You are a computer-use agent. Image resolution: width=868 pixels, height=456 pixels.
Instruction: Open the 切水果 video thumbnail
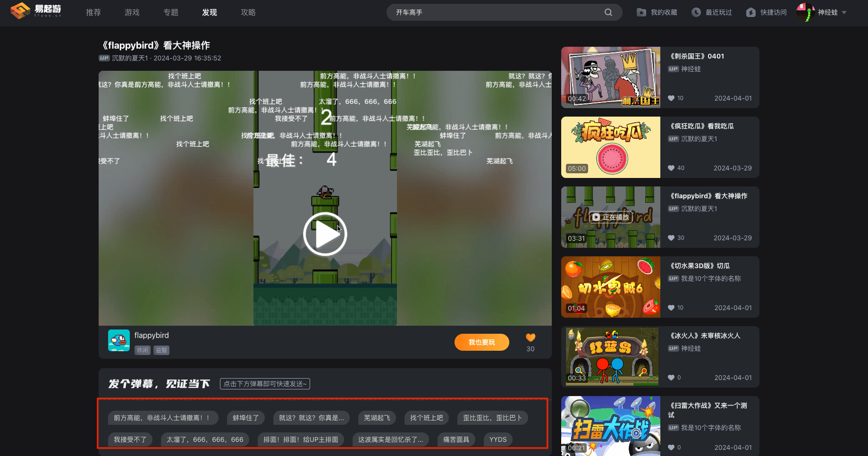611,287
